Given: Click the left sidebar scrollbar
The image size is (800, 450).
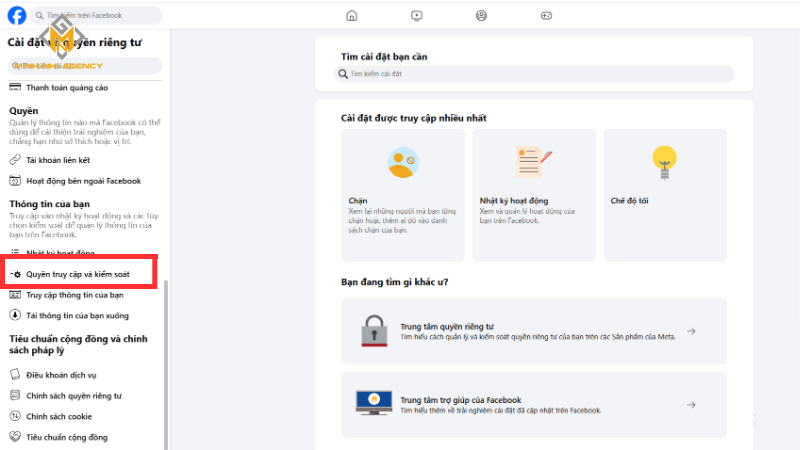Looking at the screenshot, I should point(166,360).
